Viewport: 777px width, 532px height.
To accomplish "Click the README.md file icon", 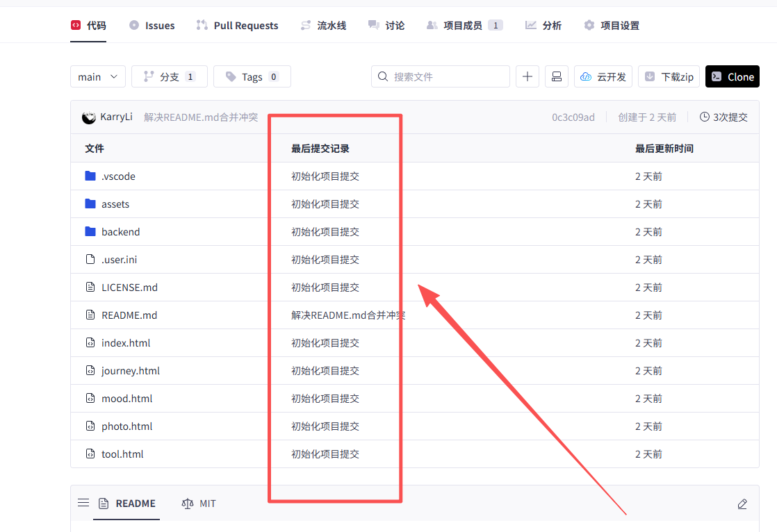I will point(90,315).
